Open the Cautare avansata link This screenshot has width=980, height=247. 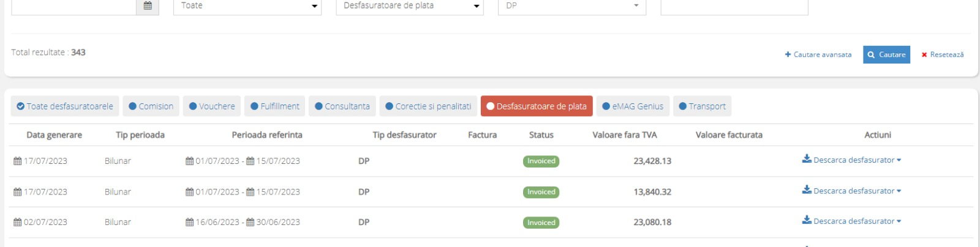click(x=818, y=54)
